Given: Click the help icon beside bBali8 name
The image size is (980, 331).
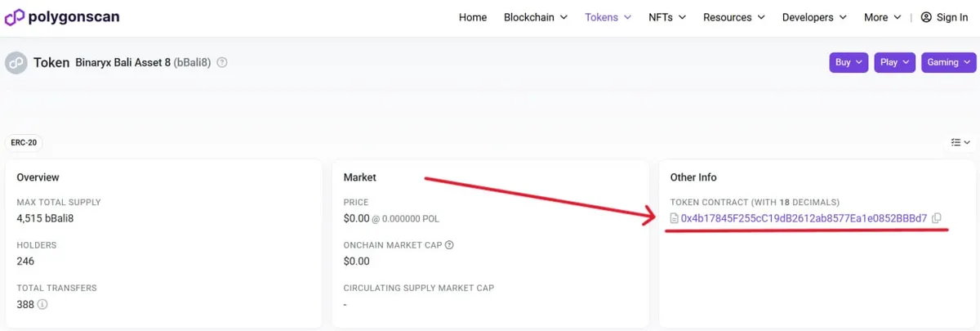Looking at the screenshot, I should [x=222, y=63].
